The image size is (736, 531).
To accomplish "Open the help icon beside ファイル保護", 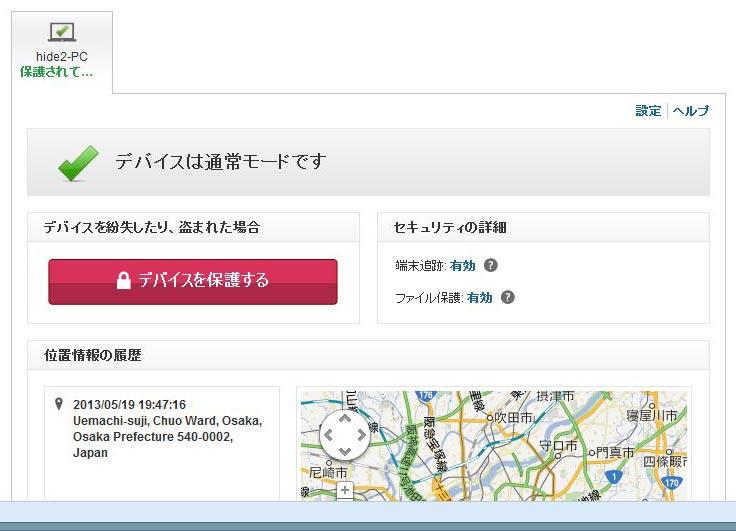I will (508, 297).
